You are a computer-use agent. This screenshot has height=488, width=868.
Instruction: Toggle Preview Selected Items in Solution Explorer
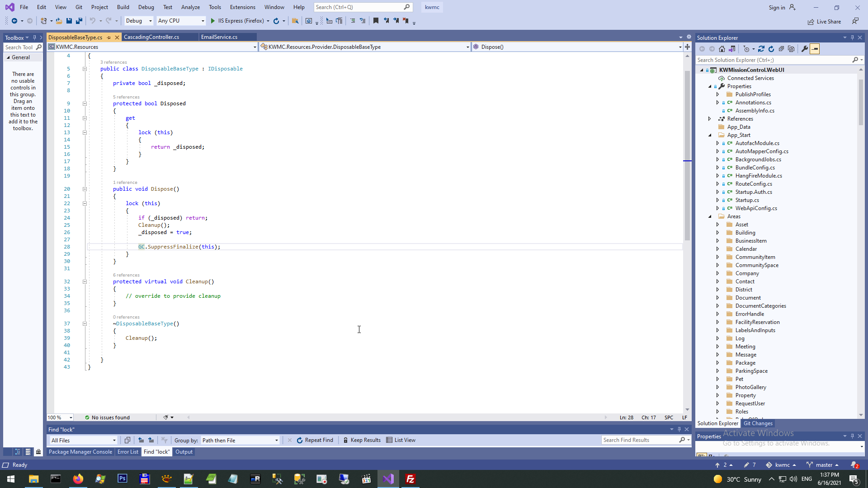click(x=815, y=49)
